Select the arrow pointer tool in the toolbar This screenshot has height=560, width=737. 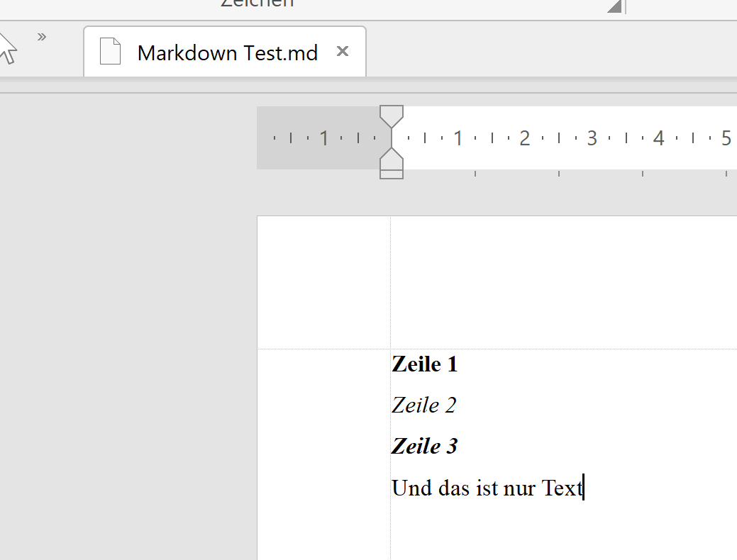coord(8,48)
